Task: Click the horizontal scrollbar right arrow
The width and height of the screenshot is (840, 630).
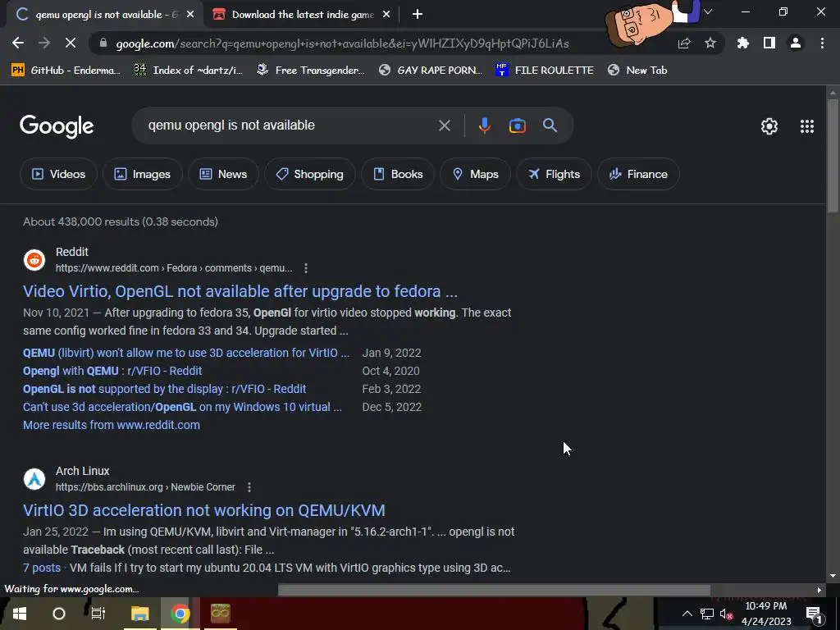Action: coord(819,590)
